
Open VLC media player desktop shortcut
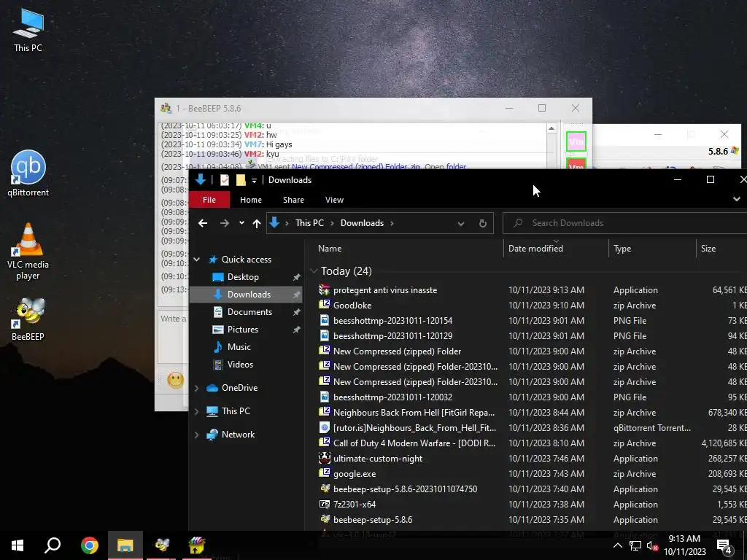coord(28,252)
